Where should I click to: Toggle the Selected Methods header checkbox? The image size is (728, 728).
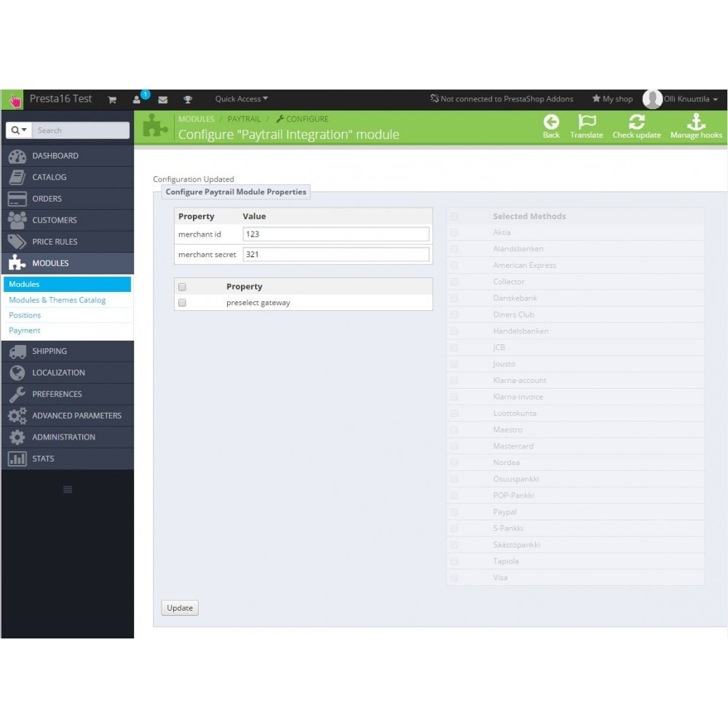(x=454, y=216)
